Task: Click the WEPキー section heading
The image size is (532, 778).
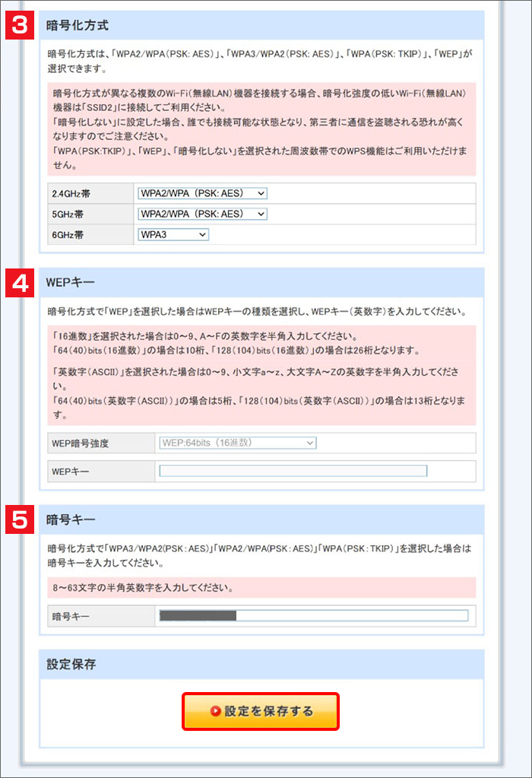Action: tap(71, 282)
